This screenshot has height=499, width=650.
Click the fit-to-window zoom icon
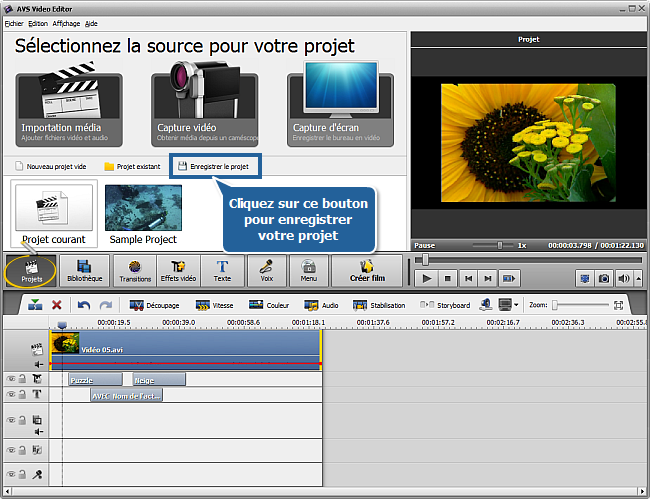(618, 305)
